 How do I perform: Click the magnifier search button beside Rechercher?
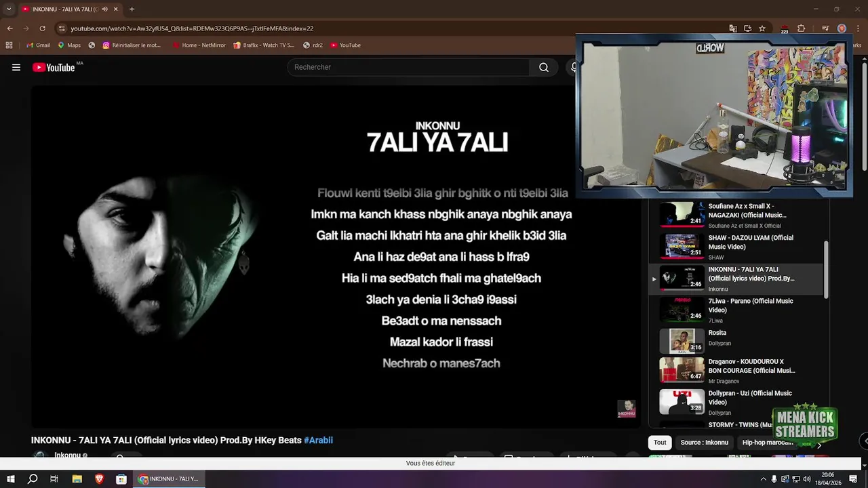(544, 67)
